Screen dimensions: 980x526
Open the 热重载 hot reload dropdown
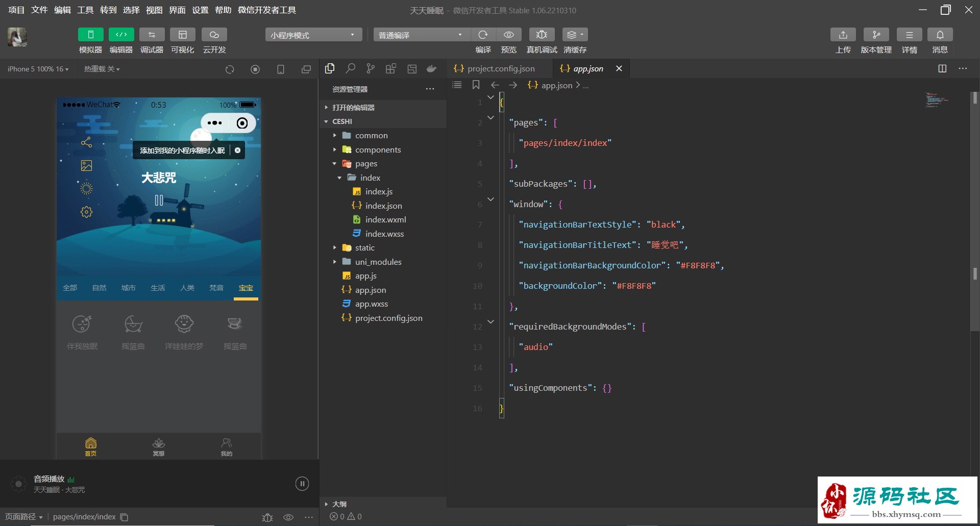[x=102, y=69]
